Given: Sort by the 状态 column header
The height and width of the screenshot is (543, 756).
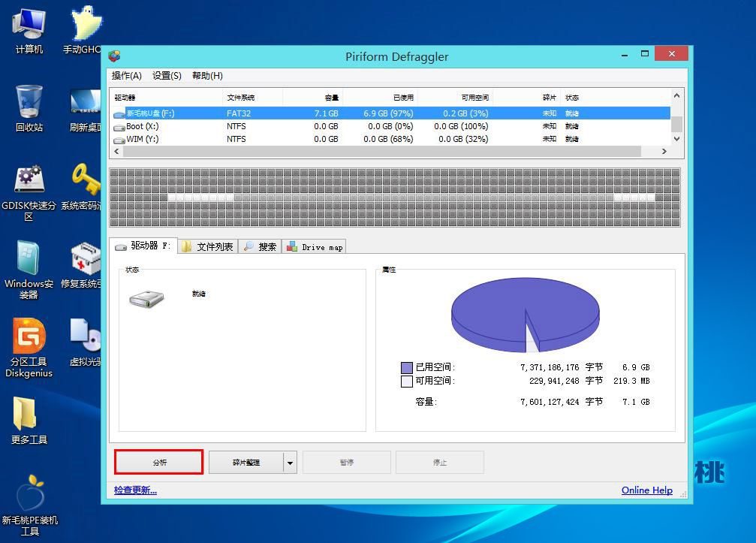Looking at the screenshot, I should coord(615,98).
